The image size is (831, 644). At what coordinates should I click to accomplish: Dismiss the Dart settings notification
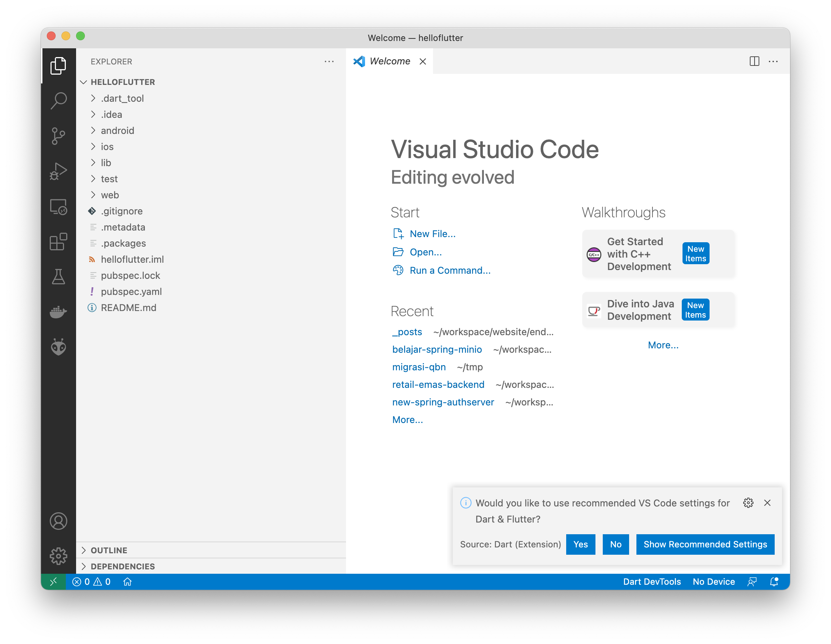point(767,502)
